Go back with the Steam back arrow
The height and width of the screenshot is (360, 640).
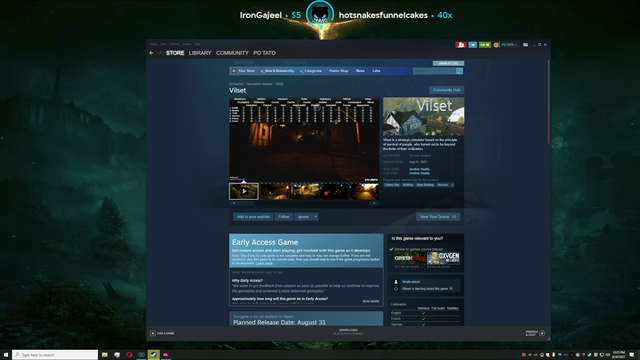tap(151, 53)
